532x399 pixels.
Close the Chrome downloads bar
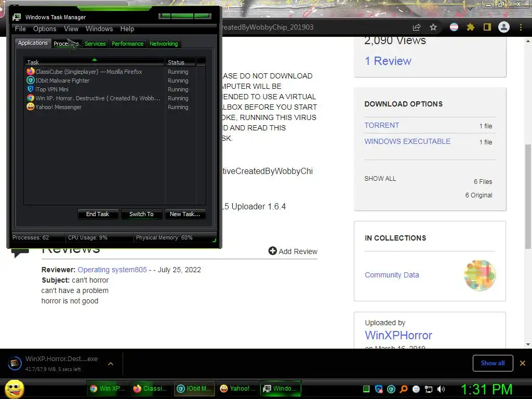click(x=523, y=363)
